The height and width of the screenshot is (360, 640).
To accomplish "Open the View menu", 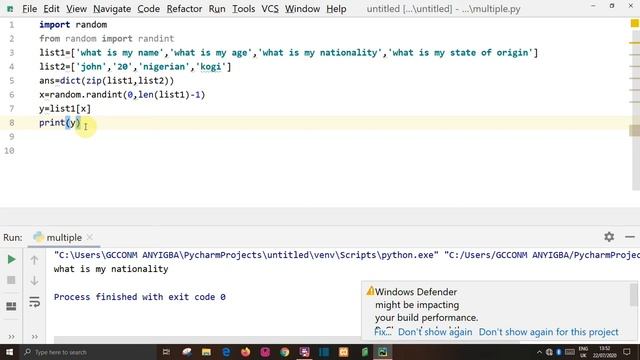I will coord(76,9).
